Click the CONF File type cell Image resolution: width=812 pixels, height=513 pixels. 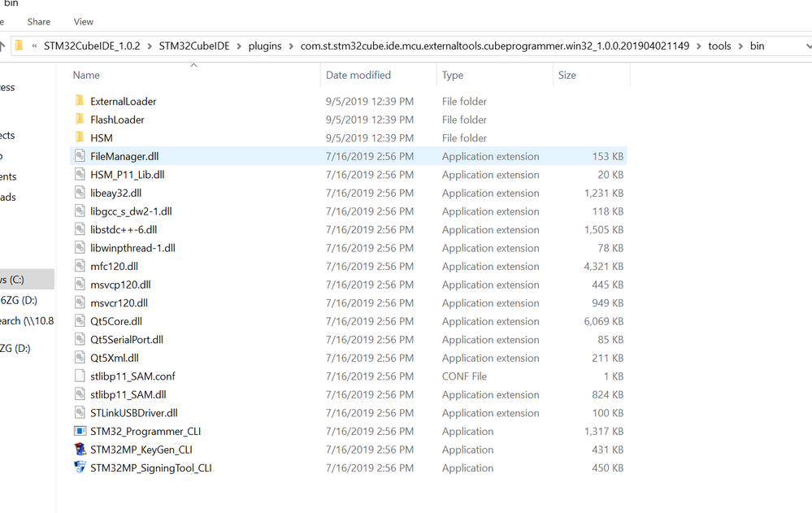(464, 376)
